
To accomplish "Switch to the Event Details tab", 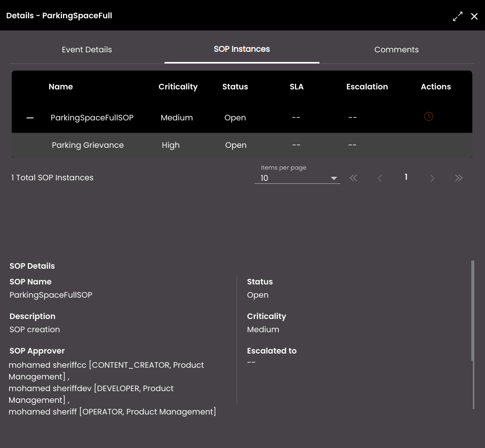I will 87,49.
